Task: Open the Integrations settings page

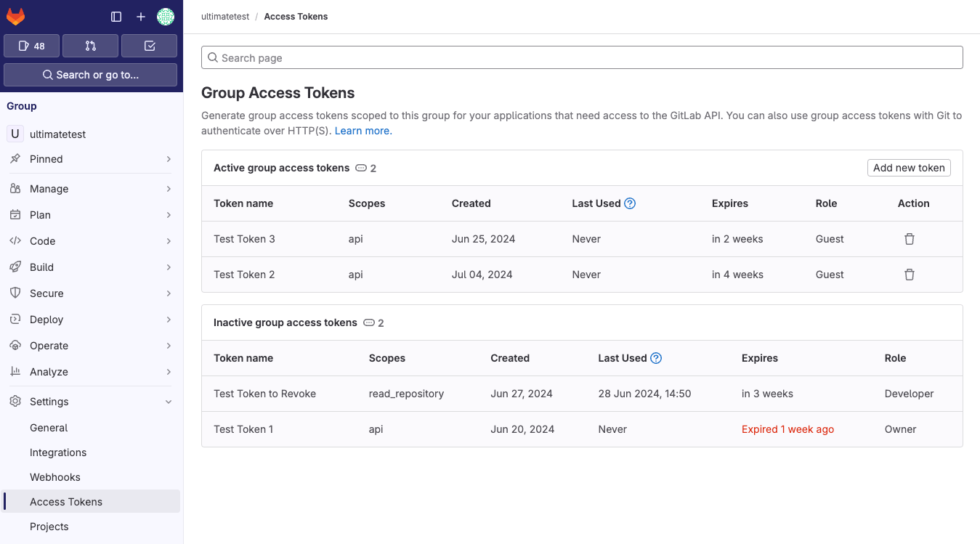Action: click(x=58, y=452)
